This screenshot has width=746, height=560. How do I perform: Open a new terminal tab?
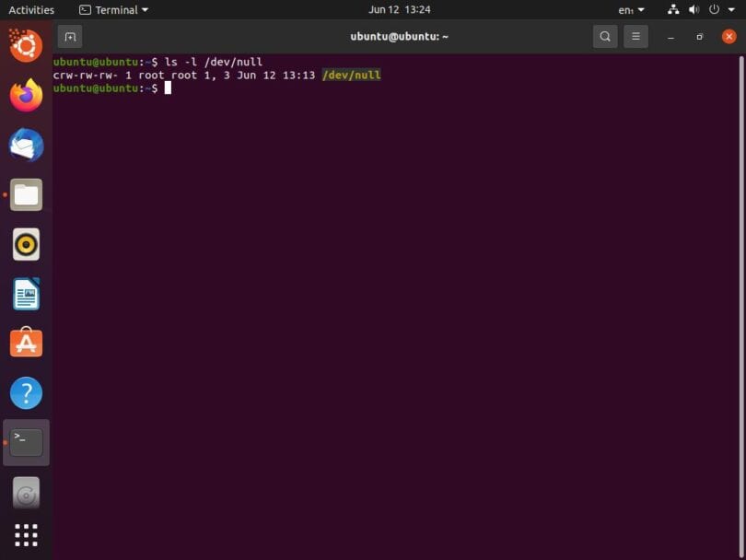(71, 36)
